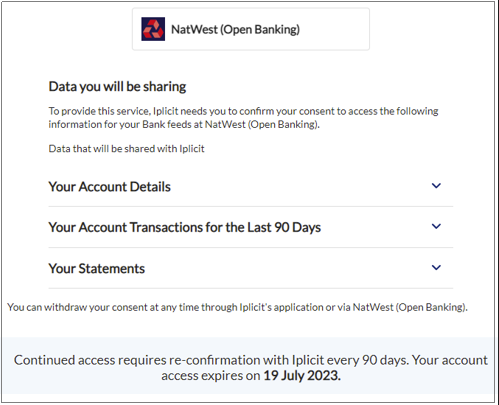The image size is (499, 405).
Task: Open Your Account Transactions for the Last 90 Days title
Action: [x=185, y=227]
